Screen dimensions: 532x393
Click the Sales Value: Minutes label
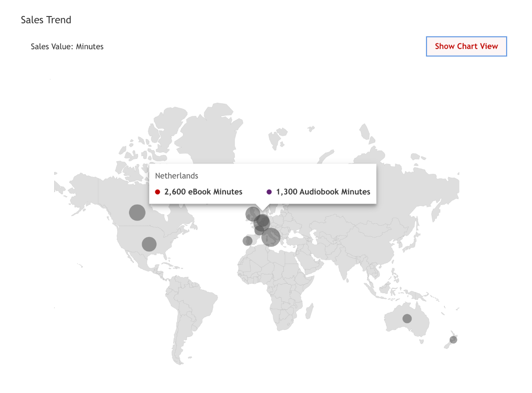(67, 46)
